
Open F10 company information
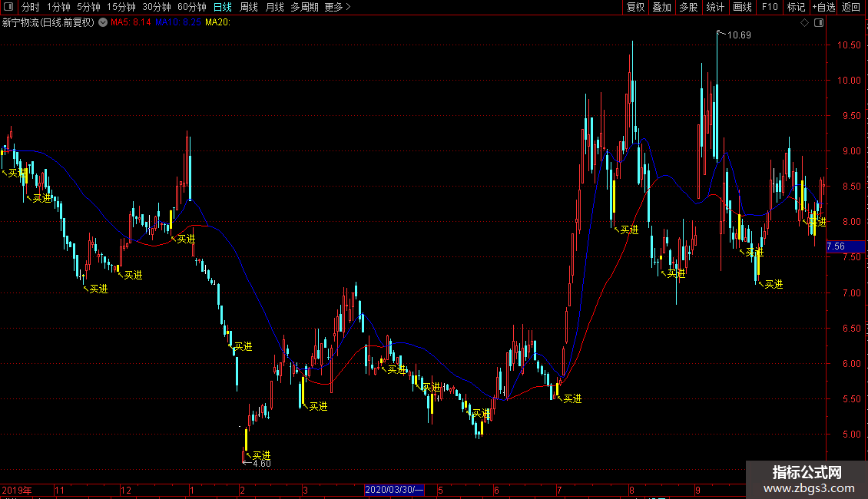770,7
